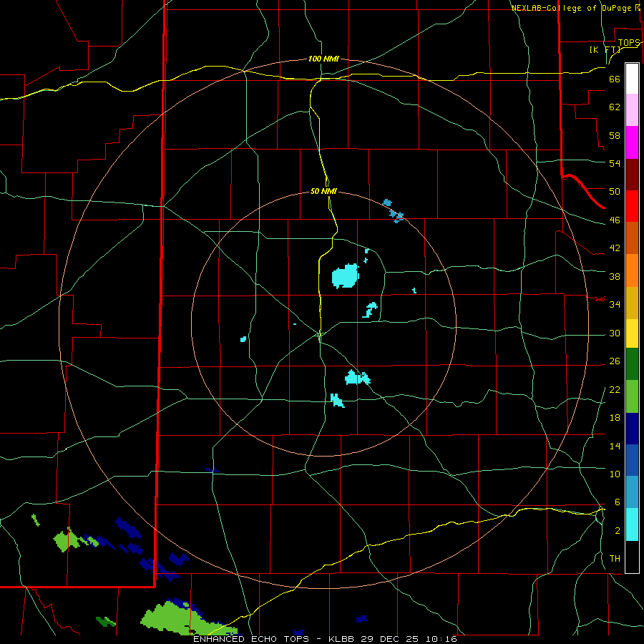644x644 pixels.
Task: Click the "22" legend value
Action: tap(615, 389)
